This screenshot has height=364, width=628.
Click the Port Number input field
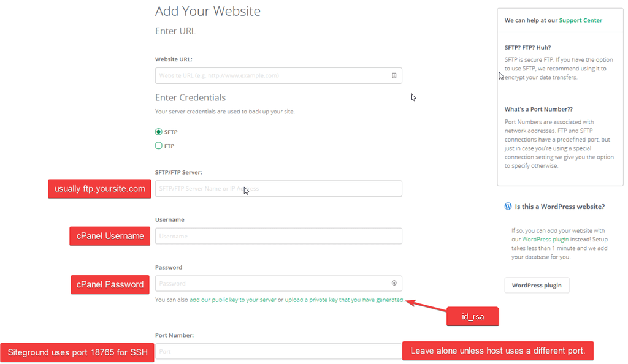[x=278, y=351]
